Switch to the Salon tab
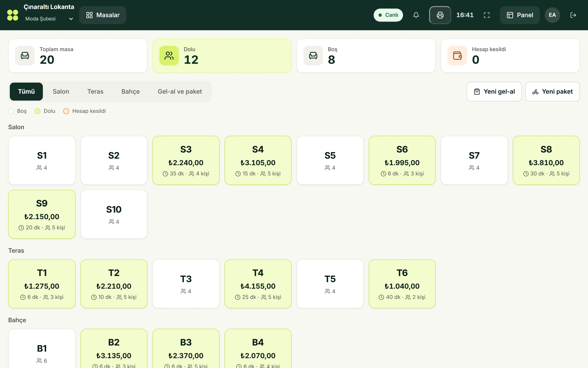This screenshot has width=588, height=368. pos(61,92)
